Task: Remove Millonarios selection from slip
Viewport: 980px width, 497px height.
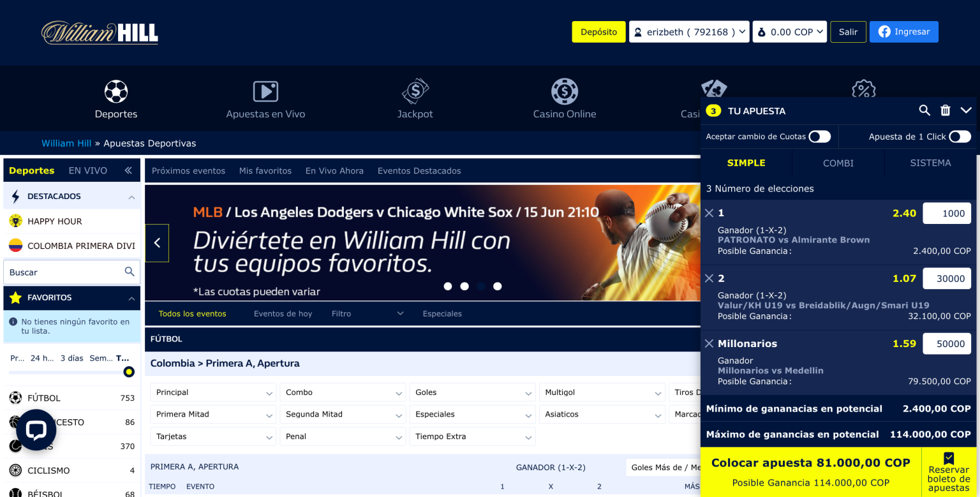Action: (709, 343)
